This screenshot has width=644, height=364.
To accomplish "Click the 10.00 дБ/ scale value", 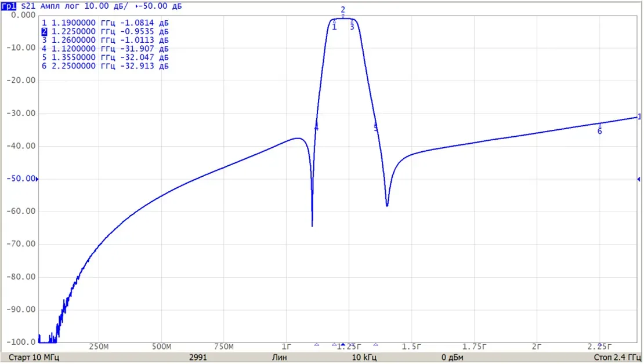I will [107, 6].
